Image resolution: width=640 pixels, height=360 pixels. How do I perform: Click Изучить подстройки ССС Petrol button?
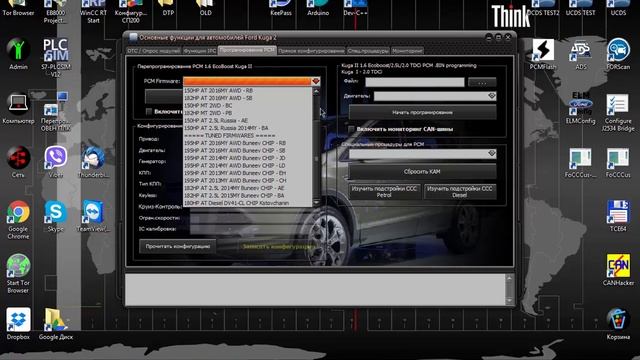[384, 191]
